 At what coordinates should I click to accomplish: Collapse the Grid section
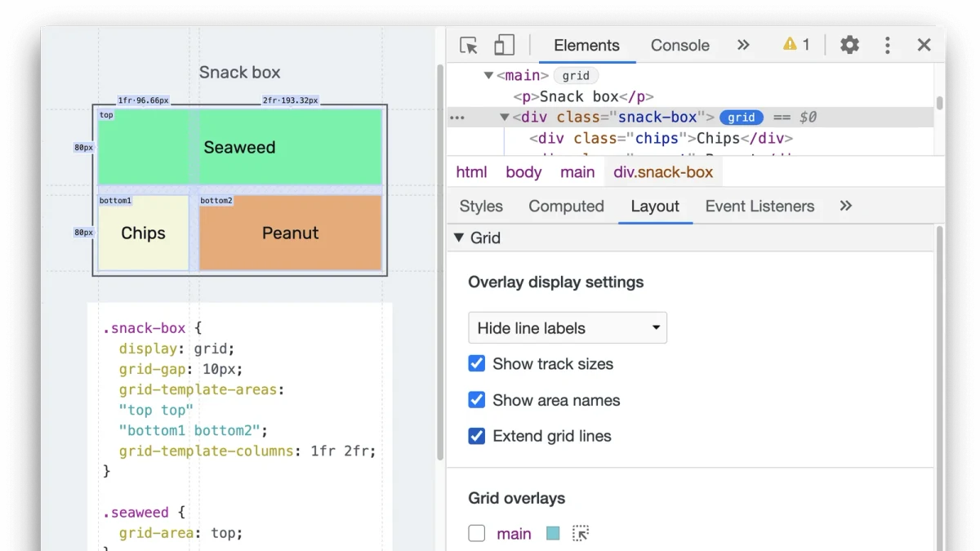click(x=457, y=238)
